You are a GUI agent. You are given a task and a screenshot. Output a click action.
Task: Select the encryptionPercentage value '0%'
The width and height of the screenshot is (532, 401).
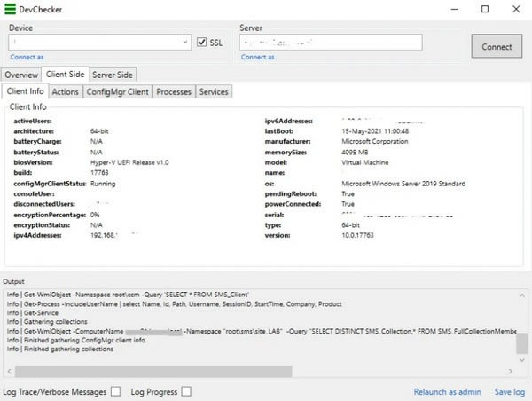click(95, 215)
